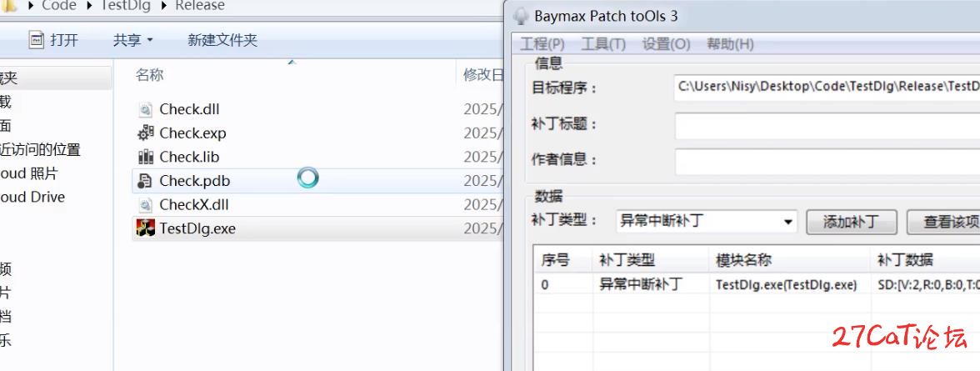Click the CheckX.dll file icon
The width and height of the screenshot is (980, 371).
click(x=146, y=204)
